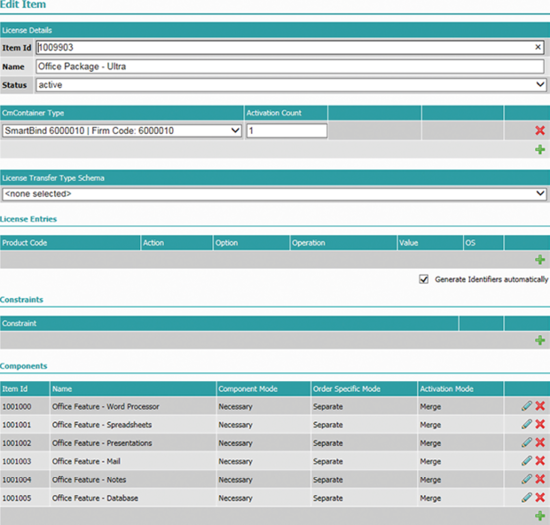The width and height of the screenshot is (550, 525).
Task: Delete the SmartBind CmContainer row
Action: [540, 130]
